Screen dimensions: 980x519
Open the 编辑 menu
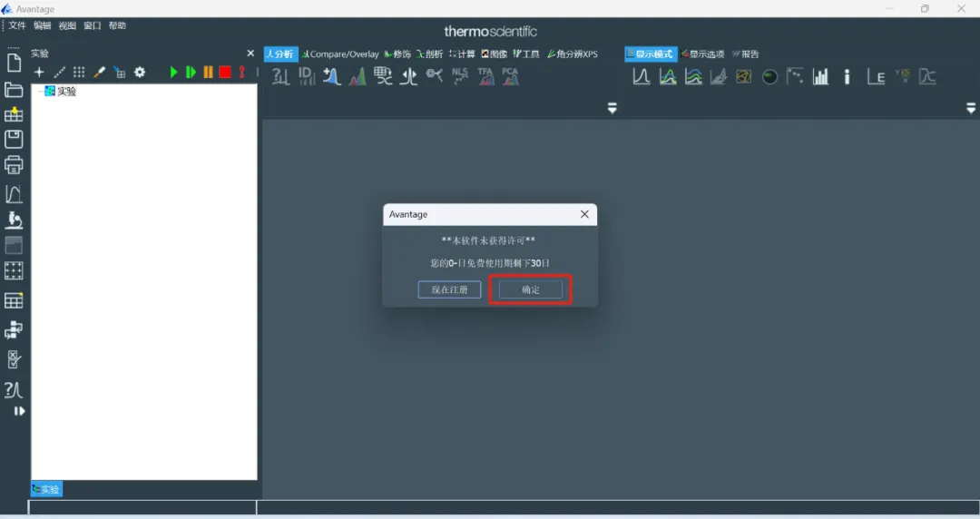tap(42, 25)
